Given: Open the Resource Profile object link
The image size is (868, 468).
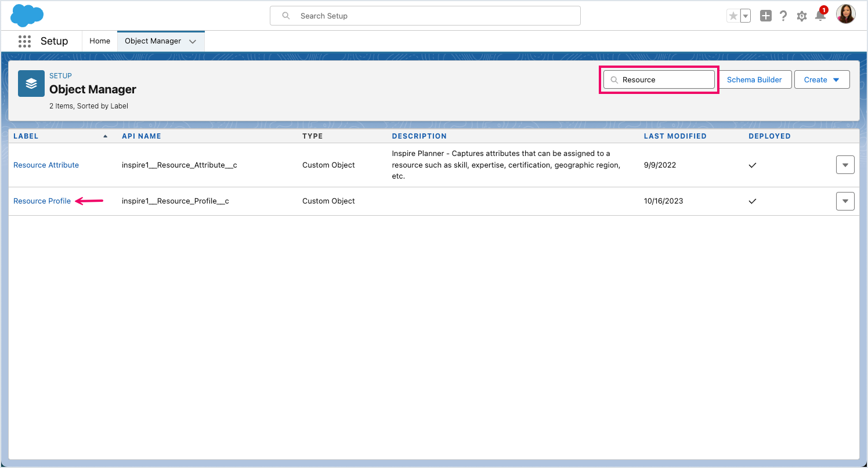Looking at the screenshot, I should pos(42,201).
